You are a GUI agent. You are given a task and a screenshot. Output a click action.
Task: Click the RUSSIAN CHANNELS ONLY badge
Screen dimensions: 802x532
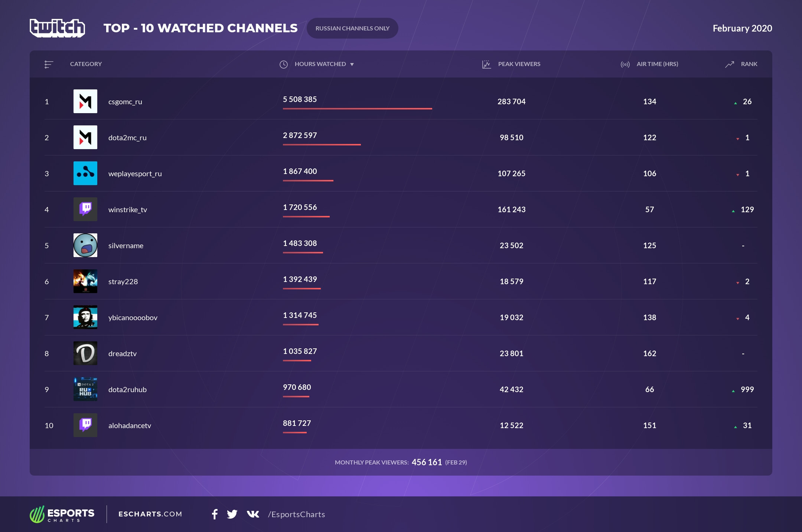[352, 28]
